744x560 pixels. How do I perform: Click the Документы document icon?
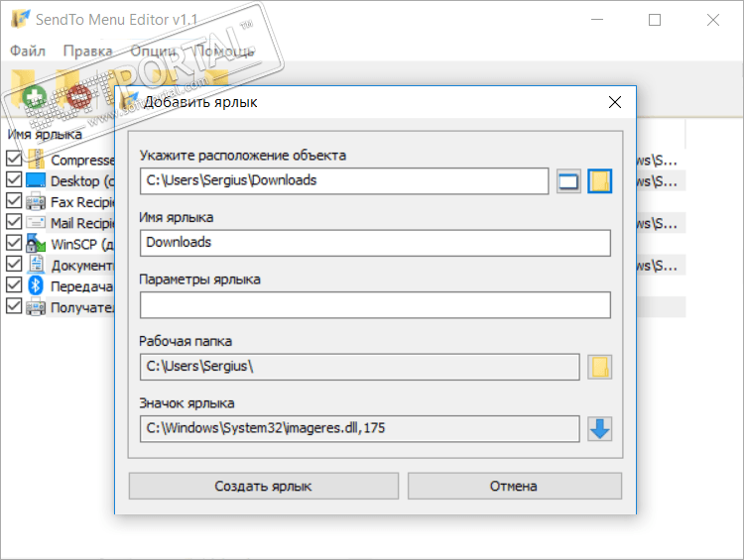[36, 264]
